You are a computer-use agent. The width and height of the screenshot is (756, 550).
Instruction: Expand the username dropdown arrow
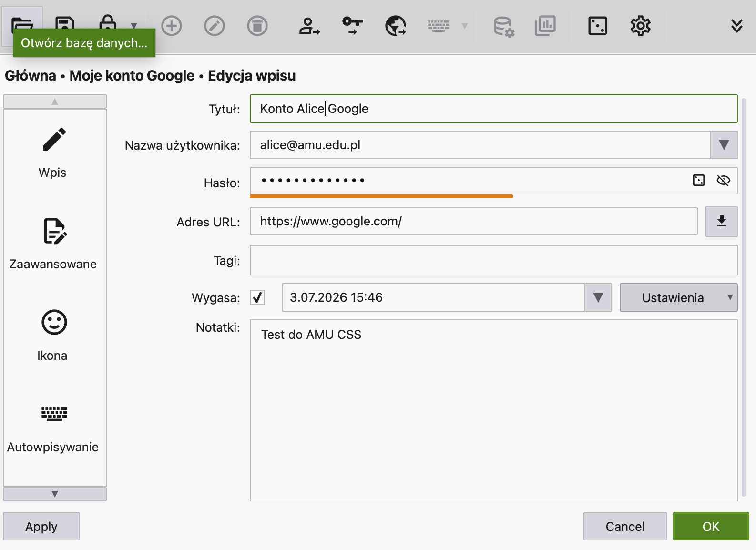pos(724,145)
